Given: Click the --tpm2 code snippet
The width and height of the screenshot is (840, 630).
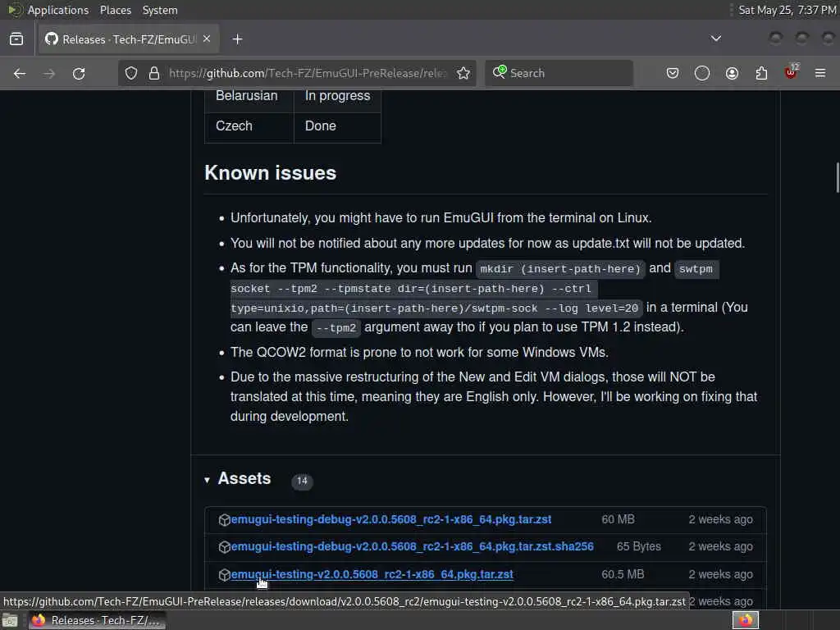Looking at the screenshot, I should (x=336, y=327).
